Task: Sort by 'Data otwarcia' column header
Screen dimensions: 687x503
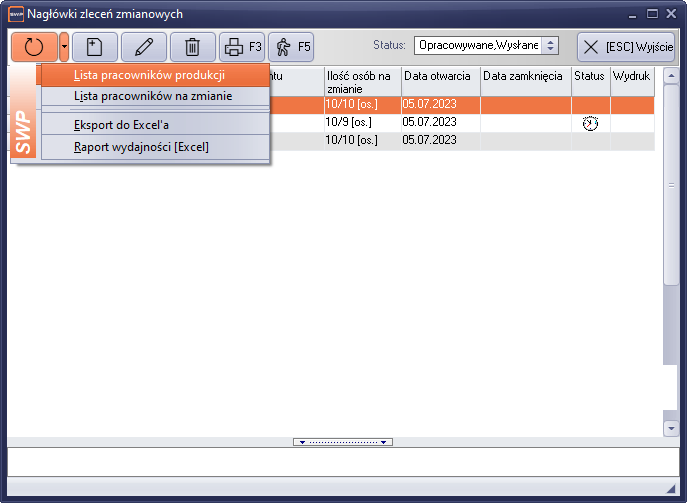Action: 440,76
